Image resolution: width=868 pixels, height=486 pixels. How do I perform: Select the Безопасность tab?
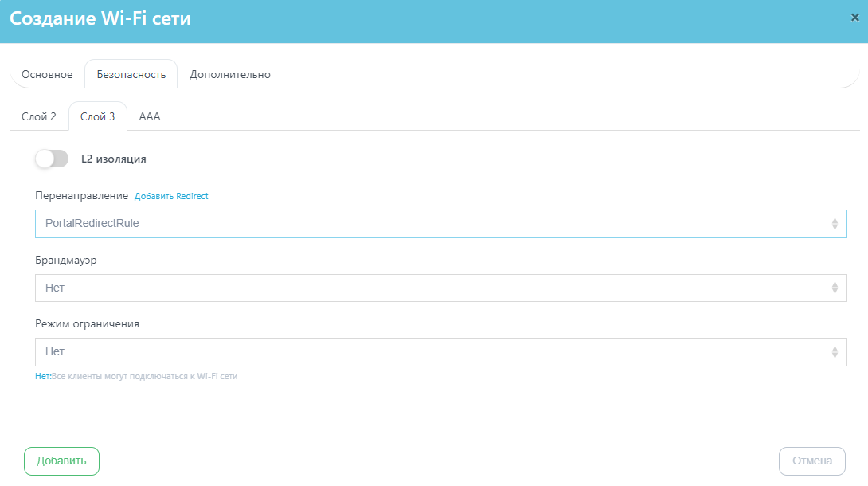pos(131,74)
